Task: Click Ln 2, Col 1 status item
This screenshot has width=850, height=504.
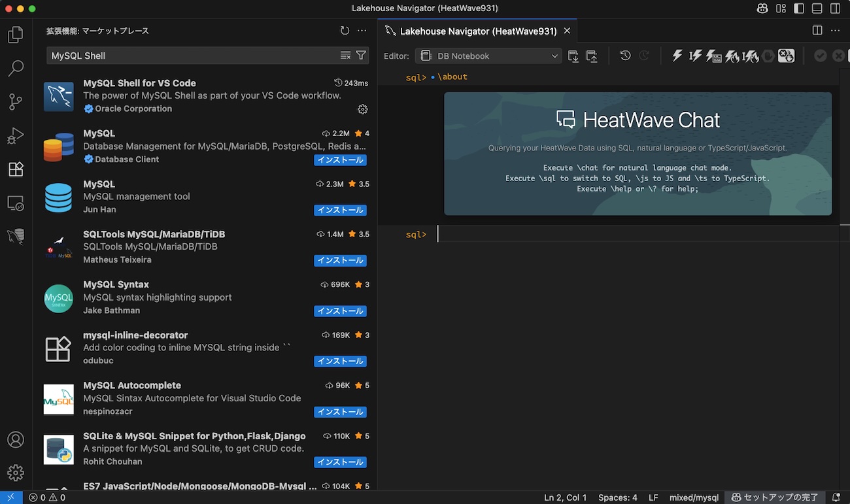Action: 565,497
